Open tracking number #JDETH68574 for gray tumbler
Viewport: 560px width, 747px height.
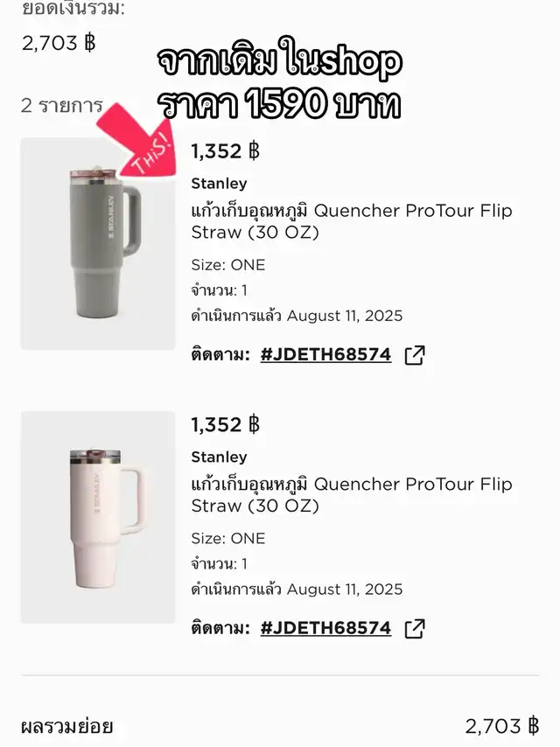(x=326, y=354)
